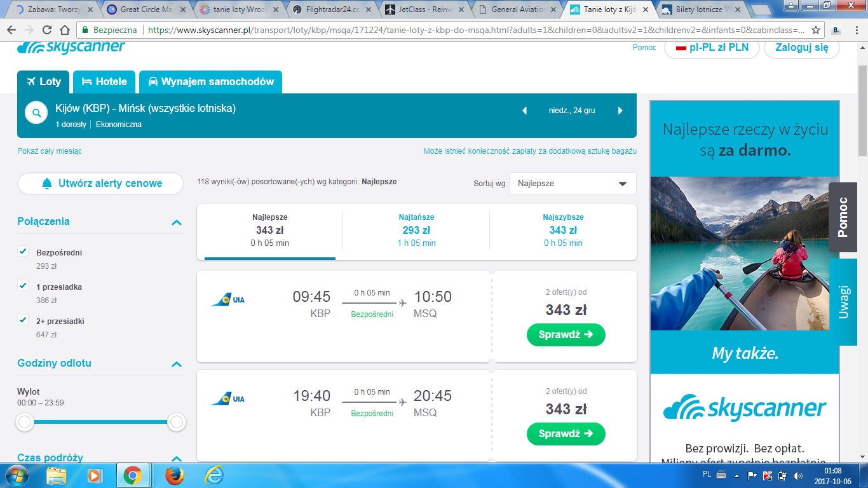Screen dimensions: 868x488
Task: Go to the previous day arrow before niedz., 24 gru
Action: 524,111
